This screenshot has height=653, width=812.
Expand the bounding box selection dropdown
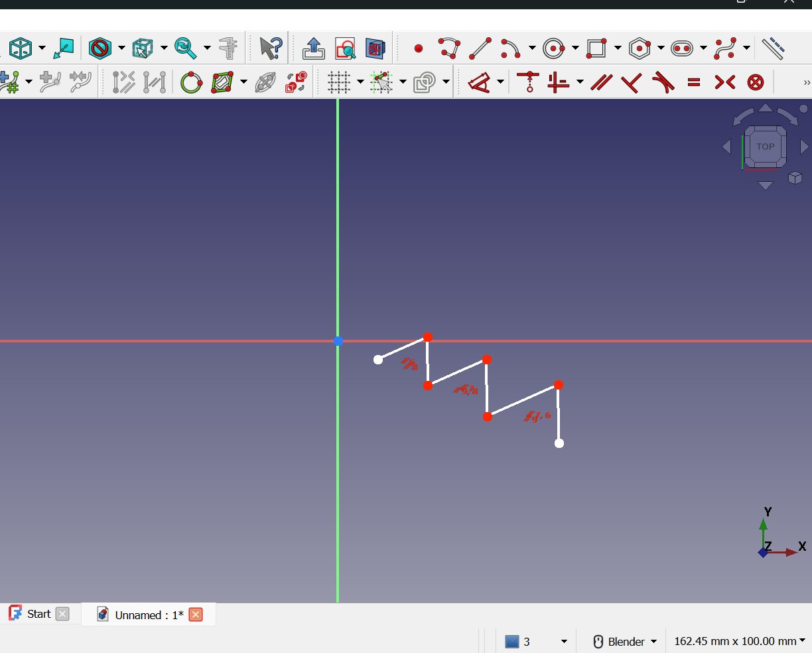[x=164, y=48]
